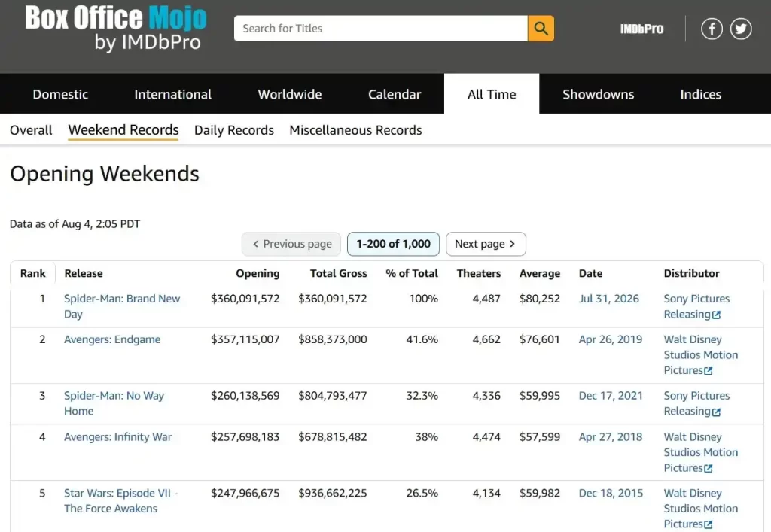
Task: Open Miscellaneous Records sub-tab
Action: click(355, 130)
